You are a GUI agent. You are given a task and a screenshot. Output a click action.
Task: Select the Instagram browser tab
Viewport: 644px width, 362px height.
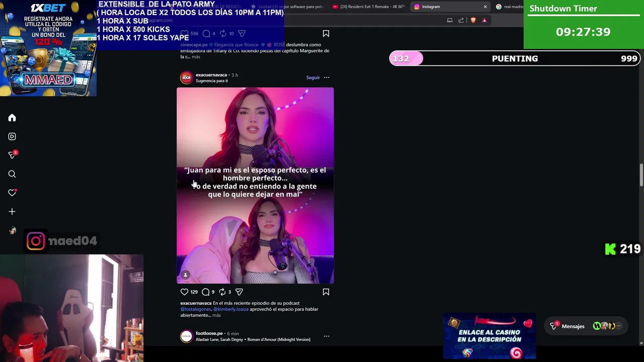(x=449, y=7)
